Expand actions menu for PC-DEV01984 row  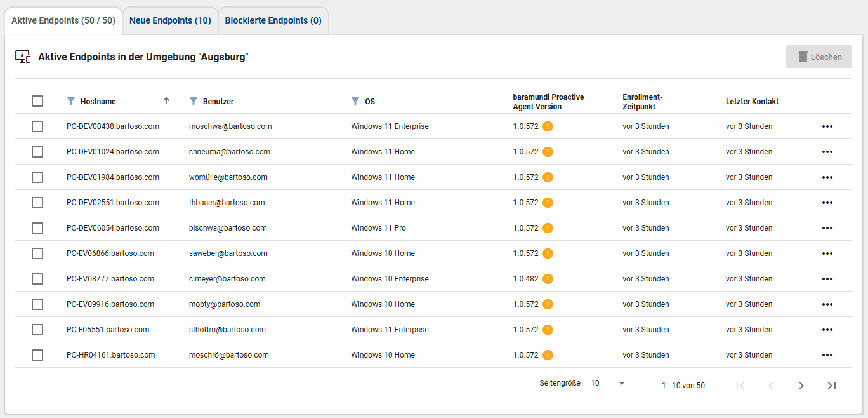click(x=827, y=177)
